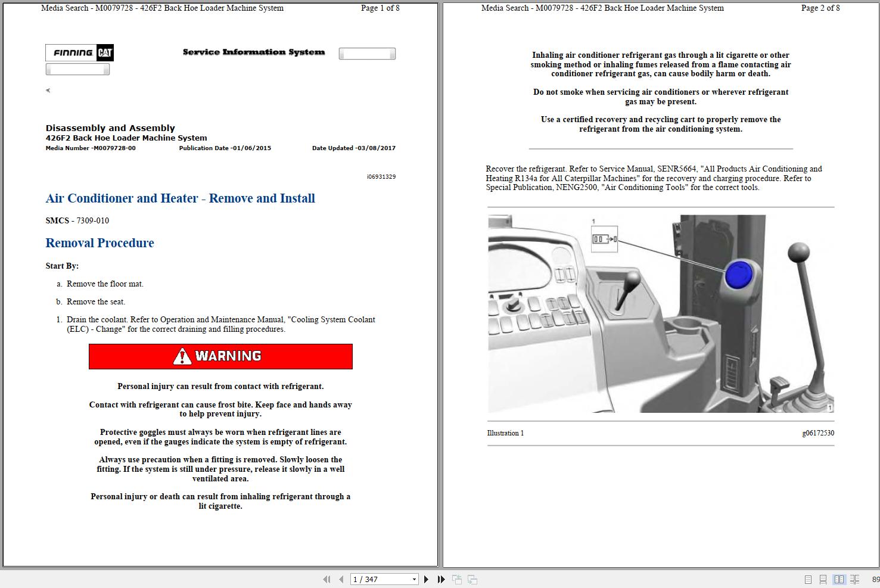The image size is (880, 588).
Task: Open the search box beside Service Information System
Action: pyautogui.click(x=366, y=53)
